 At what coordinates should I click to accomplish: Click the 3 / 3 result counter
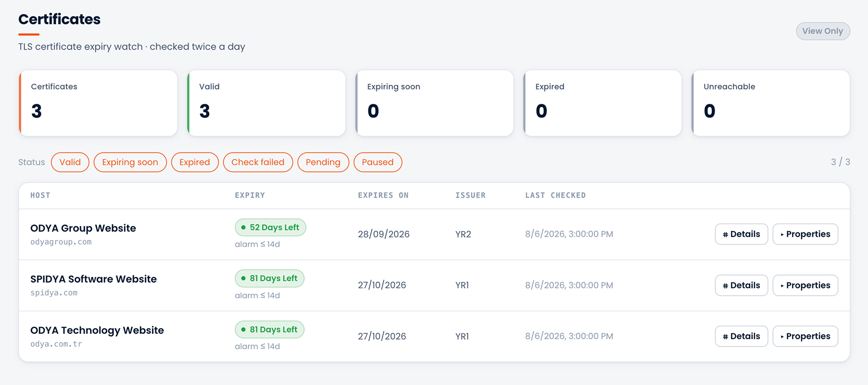coord(841,162)
